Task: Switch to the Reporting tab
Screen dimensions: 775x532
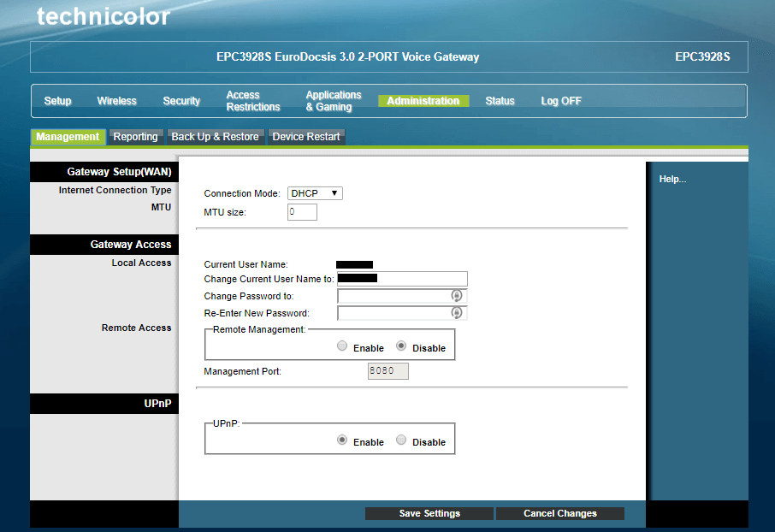Action: [136, 136]
